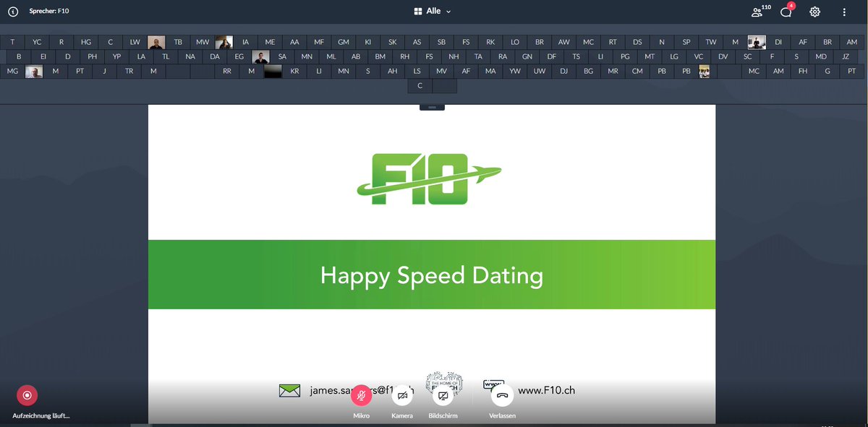Select participant tile NA

[190, 56]
